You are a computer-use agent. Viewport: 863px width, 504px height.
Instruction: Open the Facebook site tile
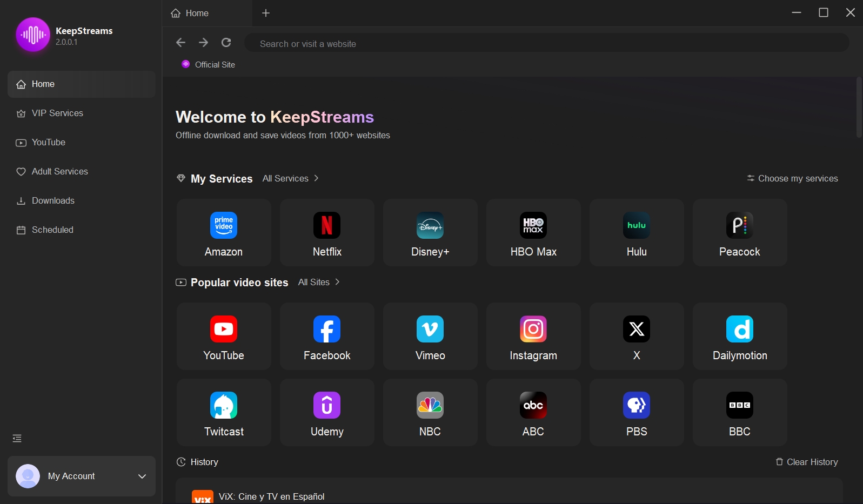(x=327, y=336)
